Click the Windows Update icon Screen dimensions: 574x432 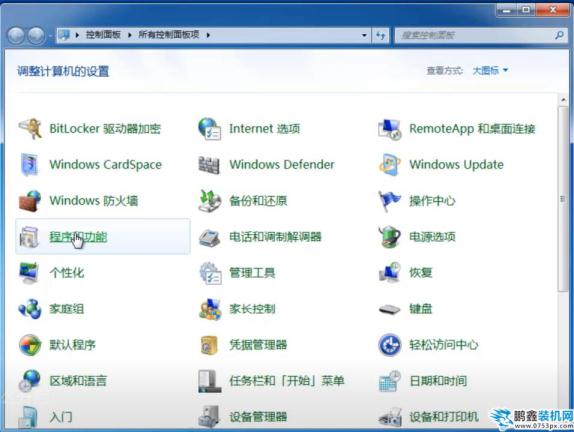(x=389, y=165)
